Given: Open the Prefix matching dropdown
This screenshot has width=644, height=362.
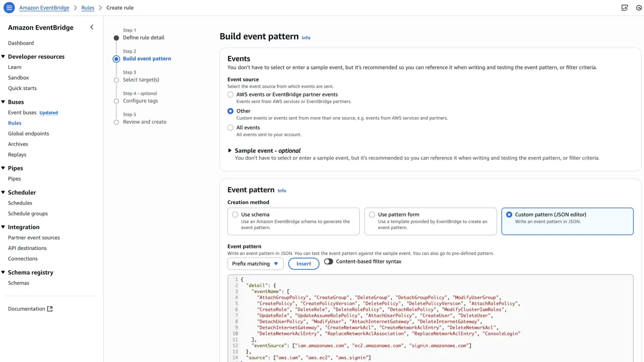Looking at the screenshot, I should 256,264.
